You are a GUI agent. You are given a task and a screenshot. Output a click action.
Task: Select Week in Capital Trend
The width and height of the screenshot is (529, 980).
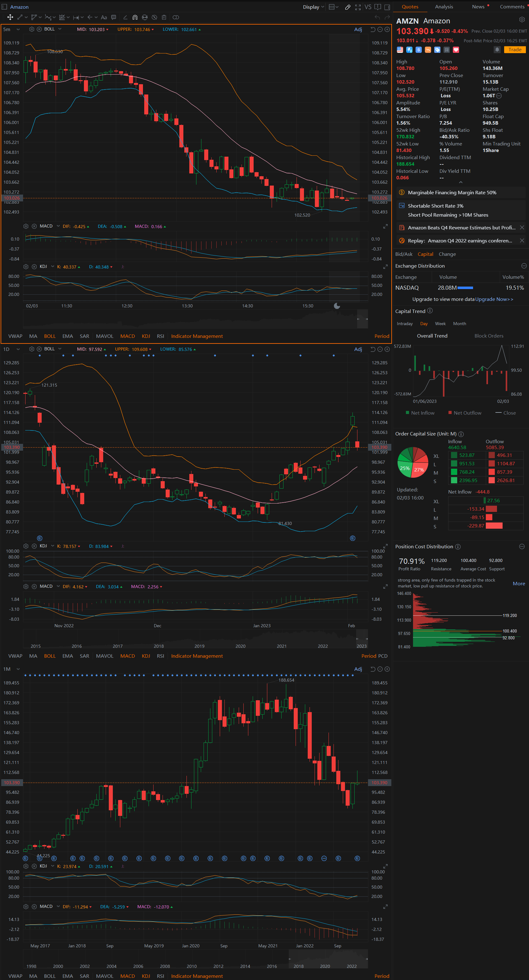(440, 324)
